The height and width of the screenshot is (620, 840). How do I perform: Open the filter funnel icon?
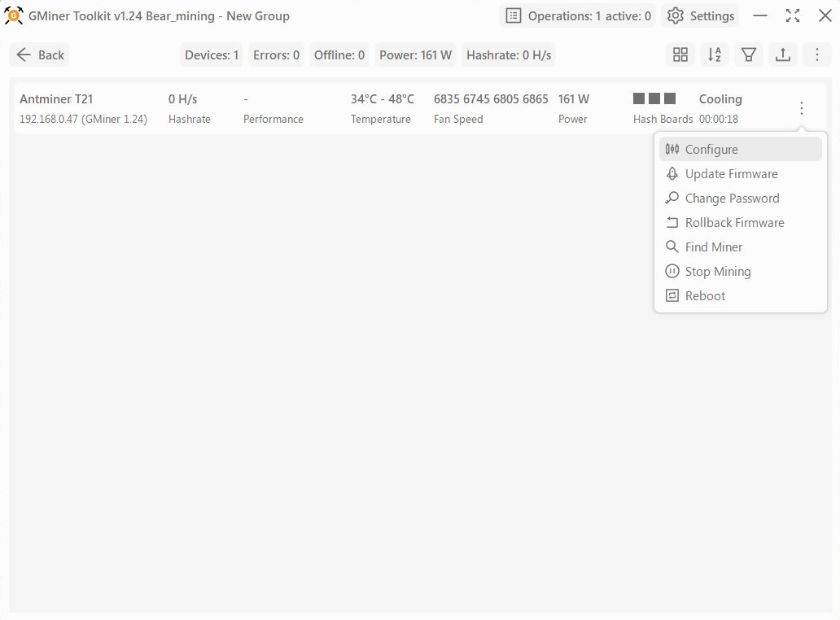pos(749,55)
